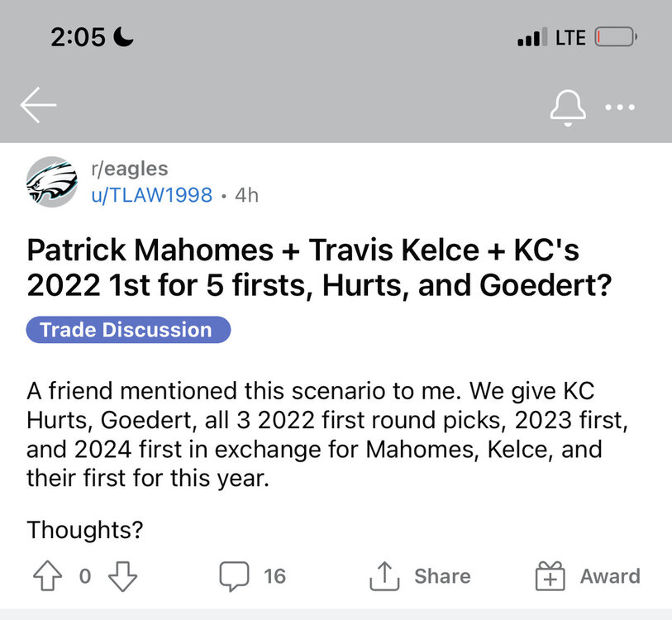Tap the notification bell icon
Screen dimensions: 672x620
568,107
